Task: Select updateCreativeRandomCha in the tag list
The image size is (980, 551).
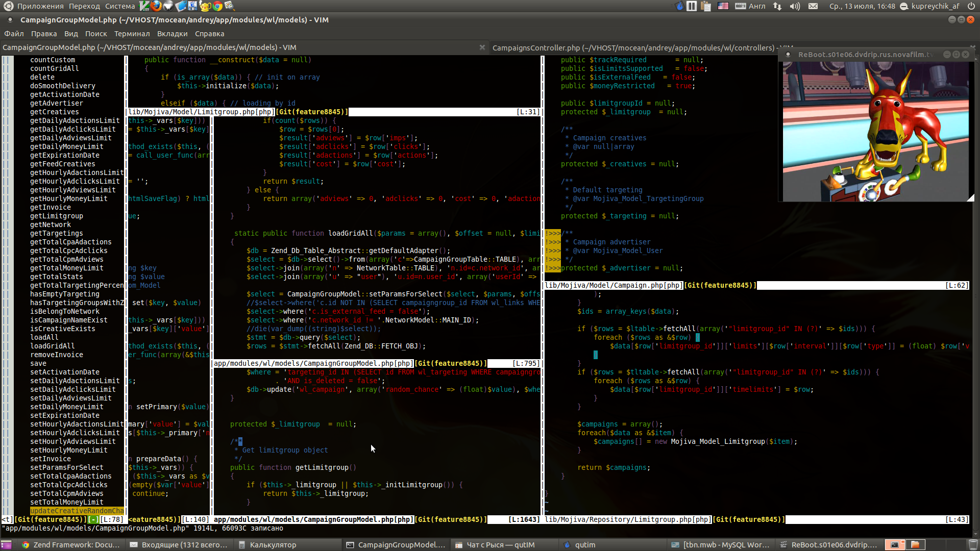Action: click(77, 511)
